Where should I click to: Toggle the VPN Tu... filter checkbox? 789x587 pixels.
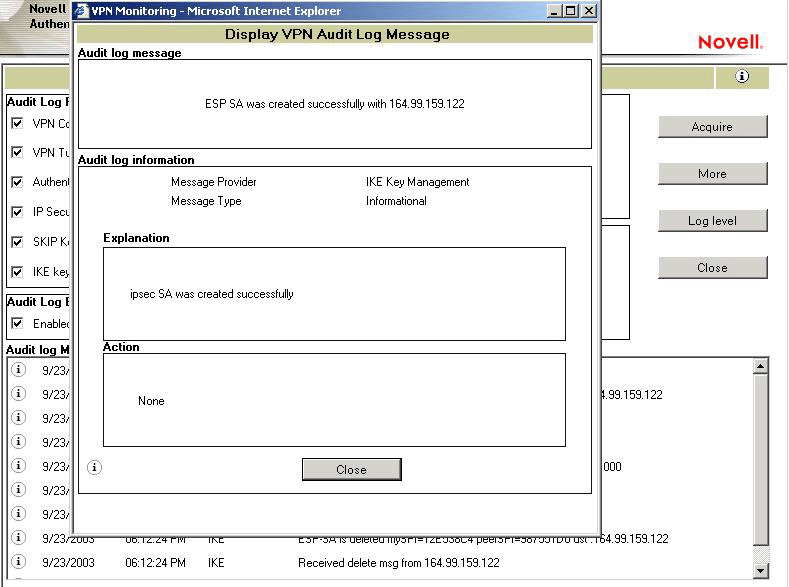(17, 152)
